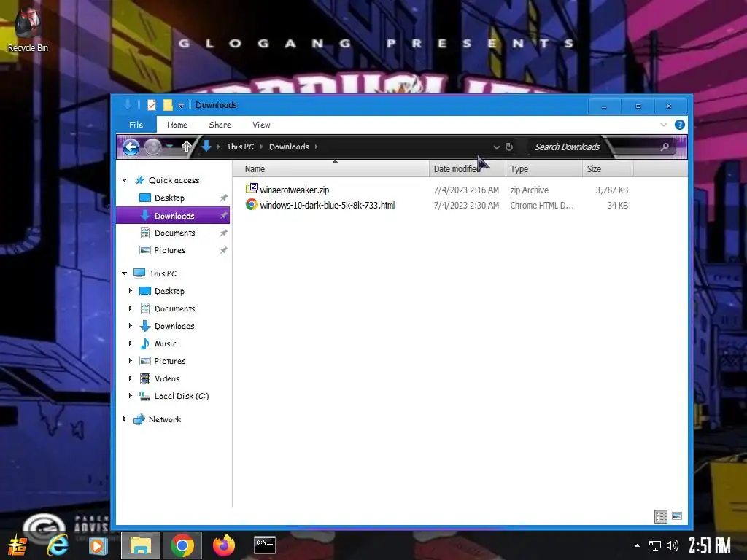This screenshot has width=747, height=560.
Task: Launch Internet Explorer from taskbar
Action: coord(57,545)
